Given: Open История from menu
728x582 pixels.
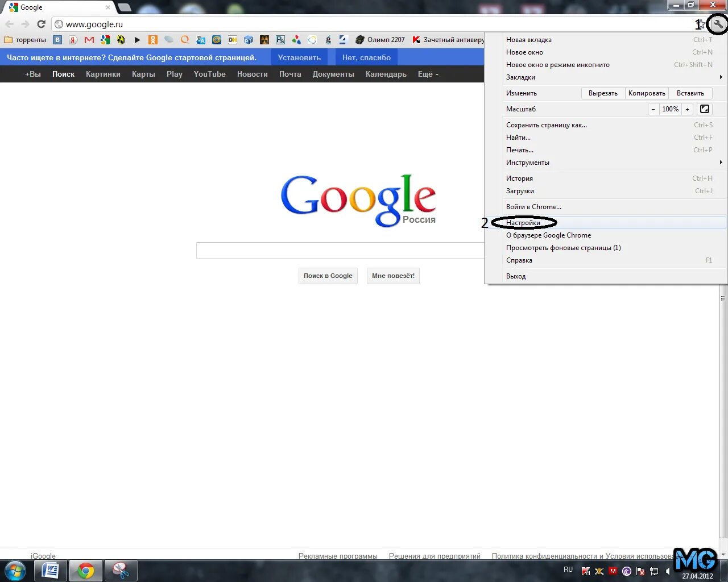Looking at the screenshot, I should click(606, 178).
